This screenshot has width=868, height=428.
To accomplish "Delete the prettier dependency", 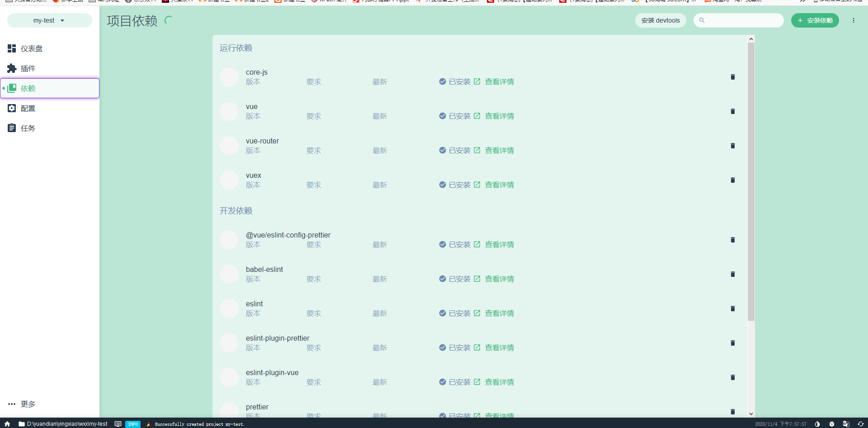I will point(733,412).
